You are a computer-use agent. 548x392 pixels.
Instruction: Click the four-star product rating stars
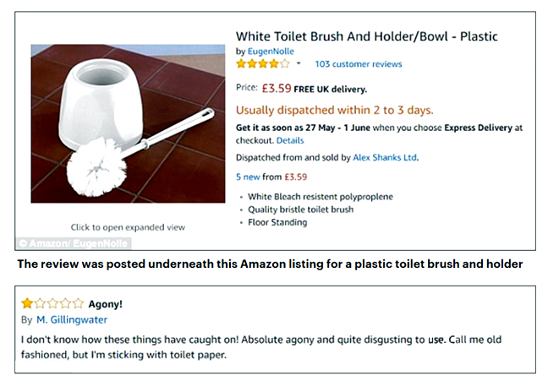(x=262, y=63)
